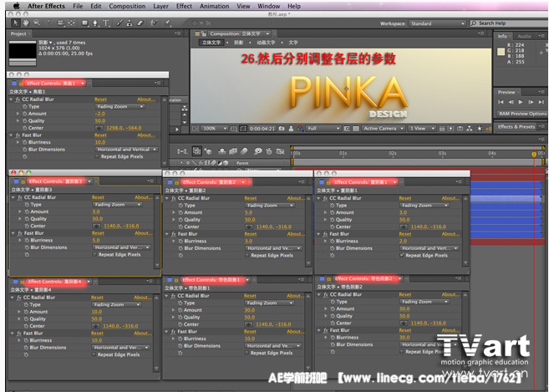Viewport: 549px width, 392px height.
Task: Select the Brush tool
Action: pos(119,23)
